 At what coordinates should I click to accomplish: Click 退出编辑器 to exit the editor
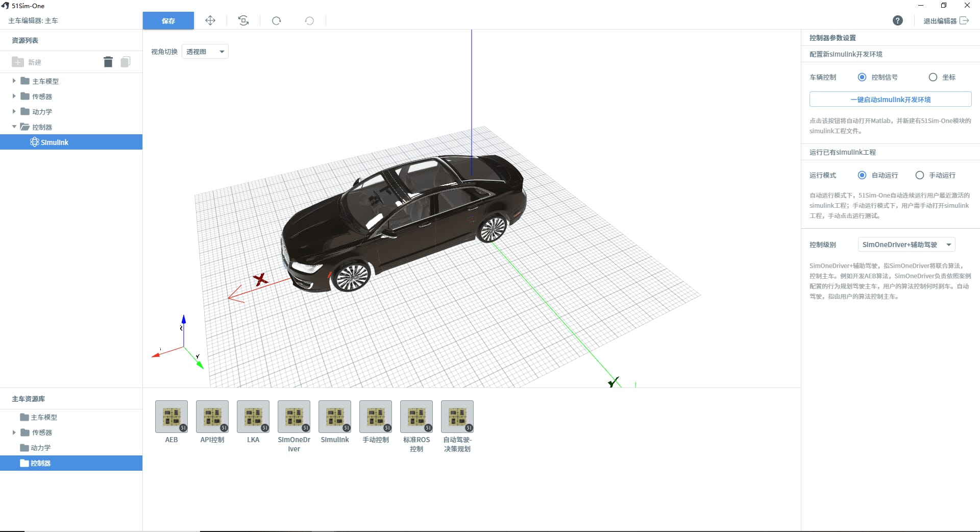pos(945,21)
